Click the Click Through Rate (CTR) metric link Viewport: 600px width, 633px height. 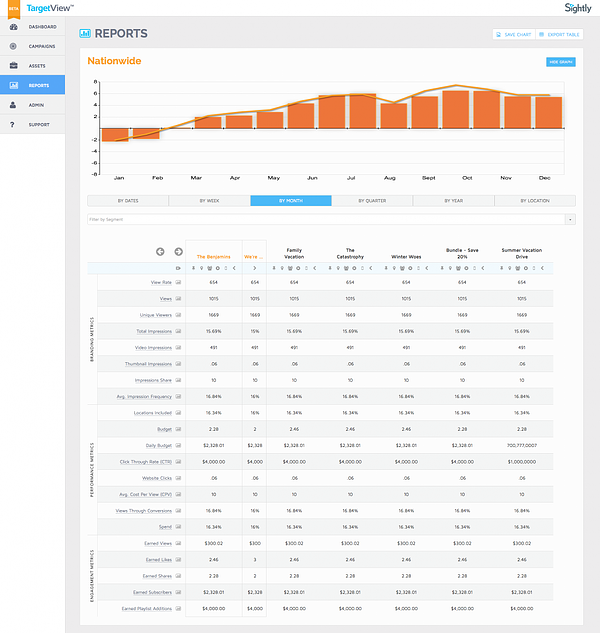coord(146,461)
